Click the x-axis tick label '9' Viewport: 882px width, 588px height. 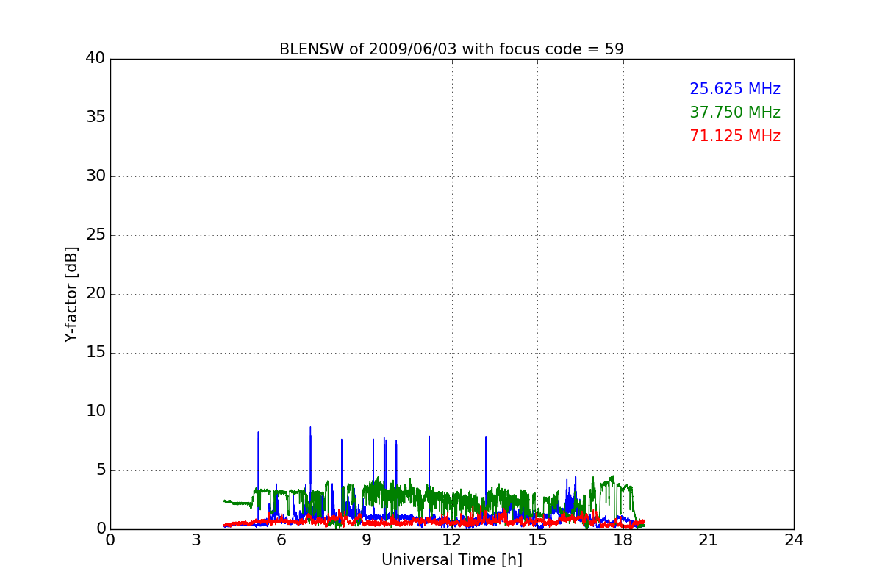click(366, 541)
